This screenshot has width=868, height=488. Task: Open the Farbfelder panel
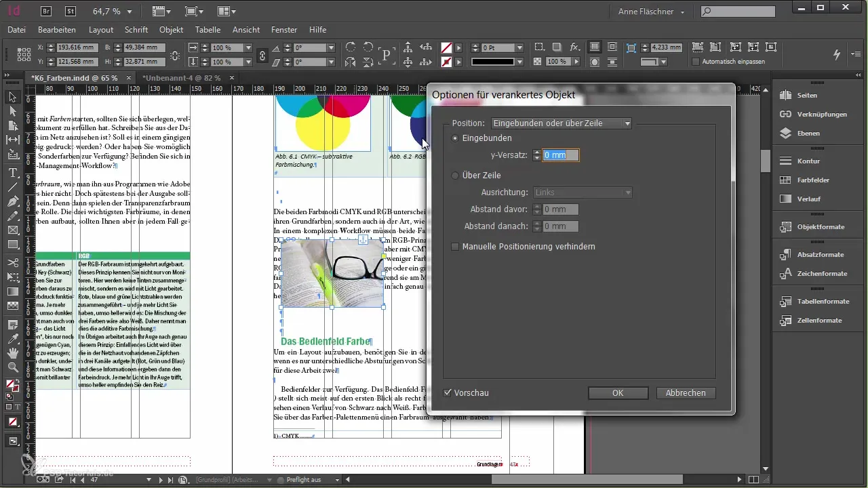[813, 180]
